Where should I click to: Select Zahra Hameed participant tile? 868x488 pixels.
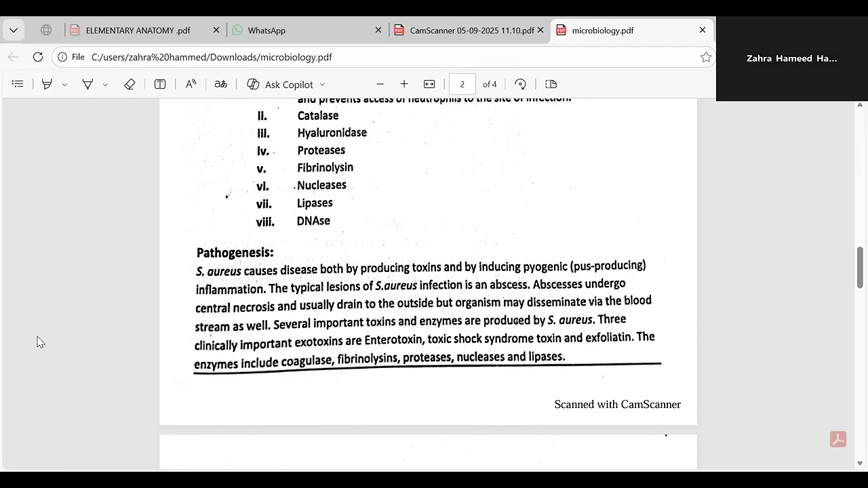[x=791, y=58]
